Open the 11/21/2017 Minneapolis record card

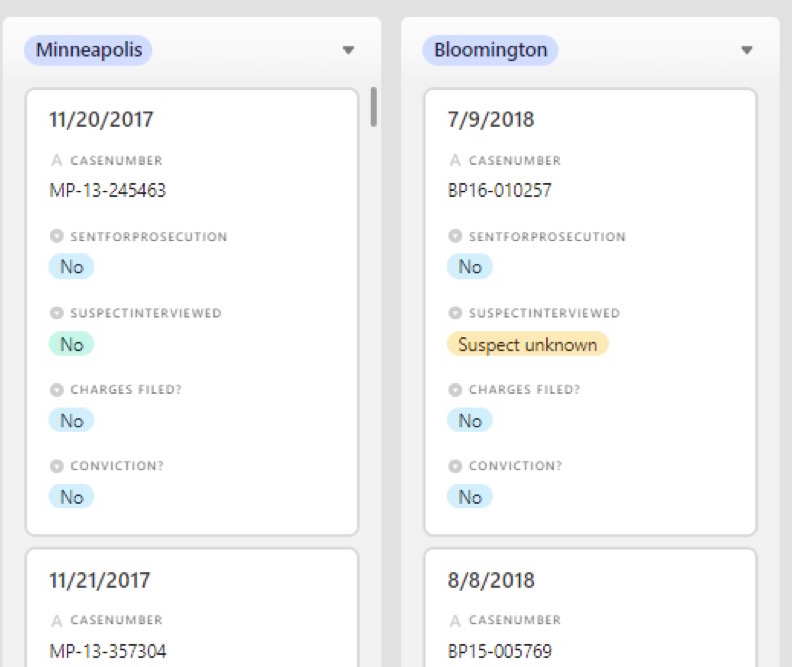pos(192,607)
